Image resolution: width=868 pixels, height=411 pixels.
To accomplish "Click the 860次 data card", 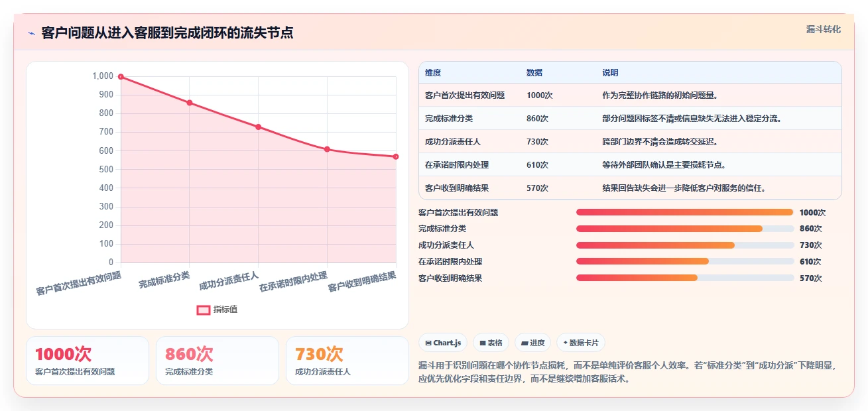I will (217, 361).
